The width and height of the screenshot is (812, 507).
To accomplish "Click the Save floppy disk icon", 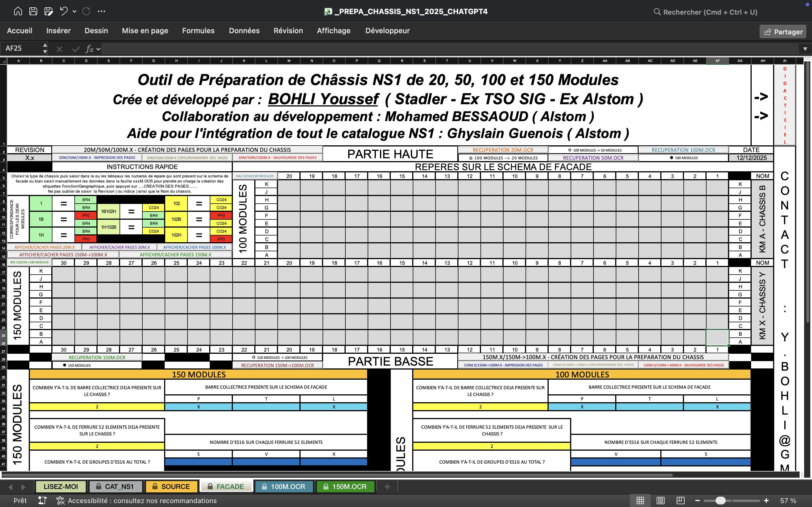I will (x=33, y=11).
